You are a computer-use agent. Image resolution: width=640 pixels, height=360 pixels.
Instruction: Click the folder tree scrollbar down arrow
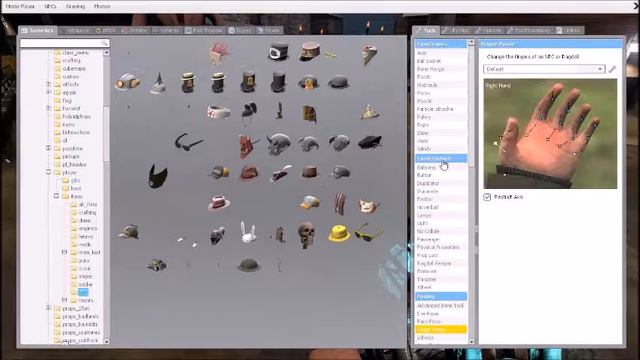[x=107, y=341]
